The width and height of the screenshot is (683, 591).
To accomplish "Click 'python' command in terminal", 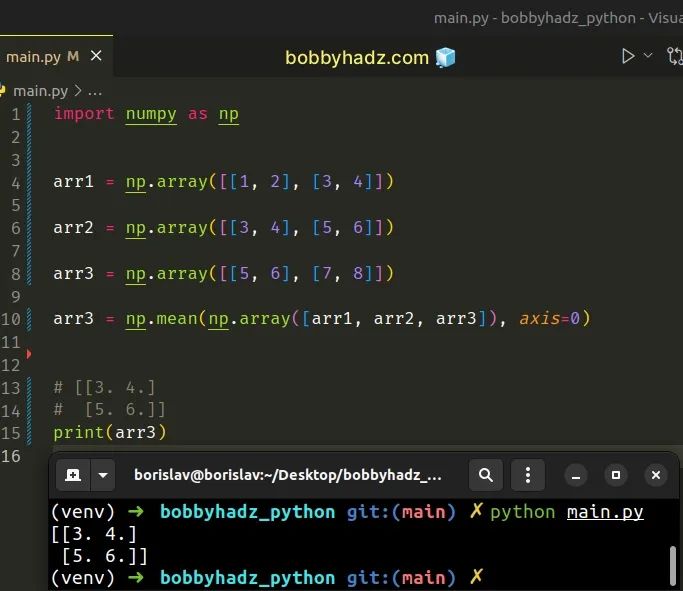I will point(523,512).
